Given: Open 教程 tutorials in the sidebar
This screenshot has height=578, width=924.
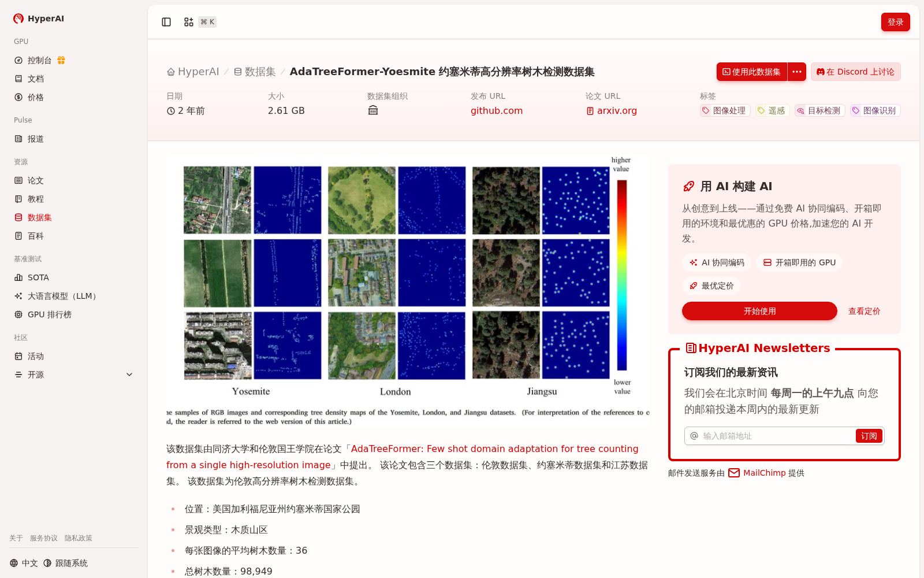Looking at the screenshot, I should (36, 199).
